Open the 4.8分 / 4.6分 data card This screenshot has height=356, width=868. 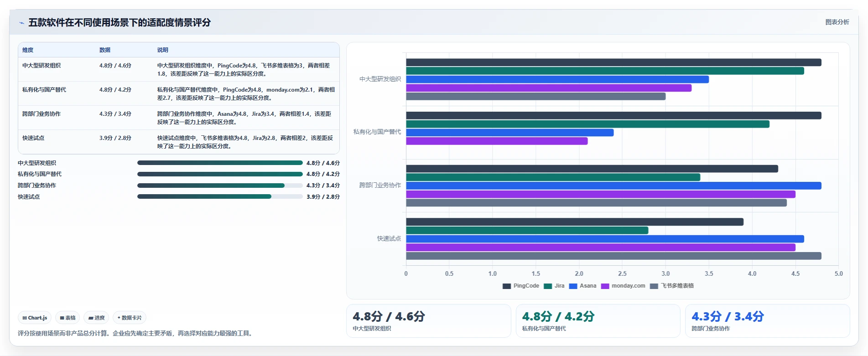coord(429,321)
